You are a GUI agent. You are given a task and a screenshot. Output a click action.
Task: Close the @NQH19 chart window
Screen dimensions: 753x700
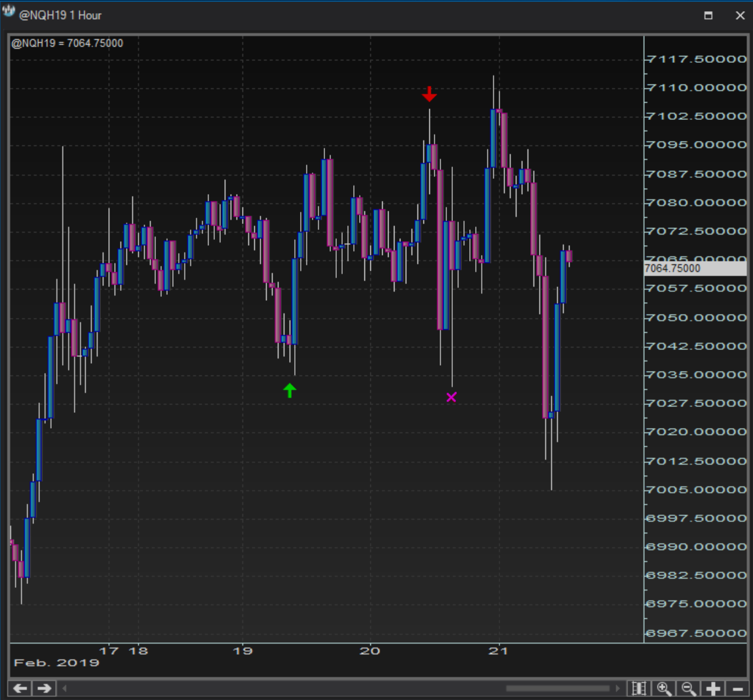tap(740, 15)
